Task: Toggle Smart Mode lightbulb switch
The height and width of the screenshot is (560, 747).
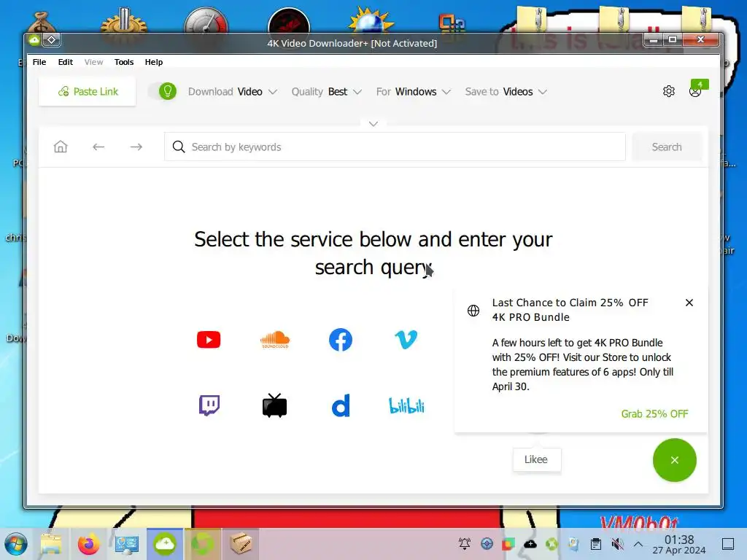Action: [x=163, y=91]
